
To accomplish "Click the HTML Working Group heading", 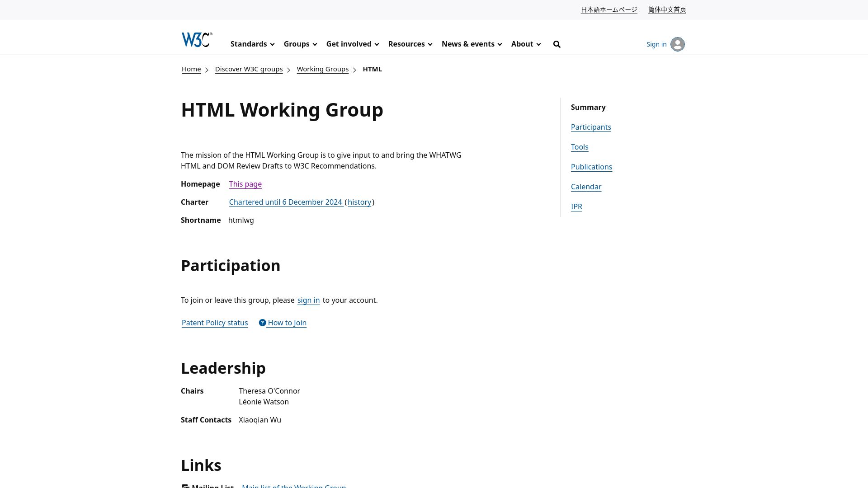I will coord(282,110).
